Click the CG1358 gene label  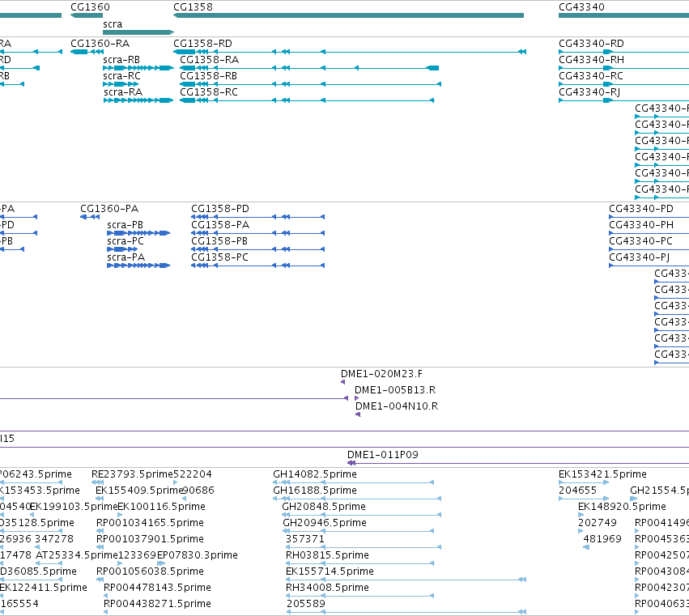click(x=193, y=7)
